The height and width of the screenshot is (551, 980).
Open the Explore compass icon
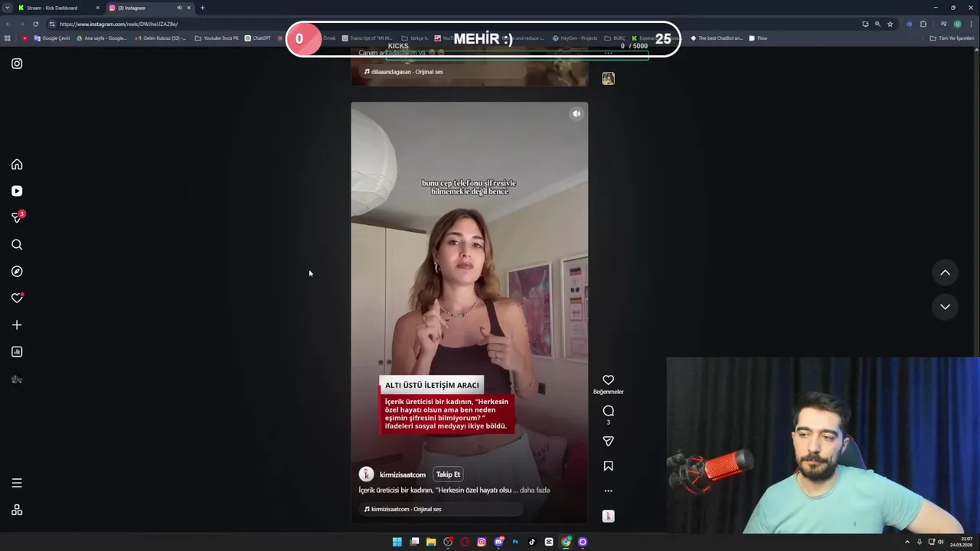click(x=17, y=272)
